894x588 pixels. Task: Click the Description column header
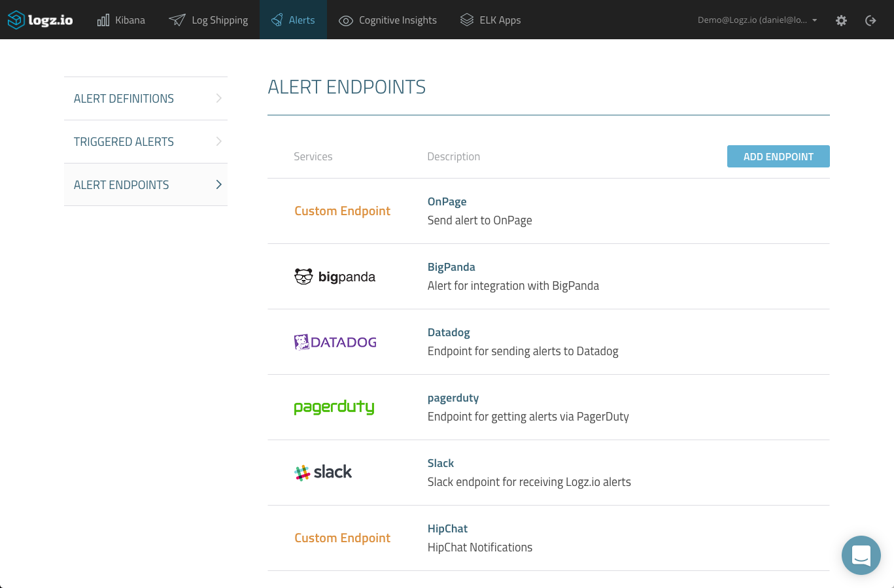pyautogui.click(x=453, y=156)
